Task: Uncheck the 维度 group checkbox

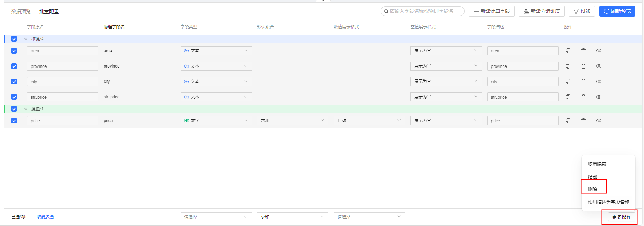Action: 14,39
